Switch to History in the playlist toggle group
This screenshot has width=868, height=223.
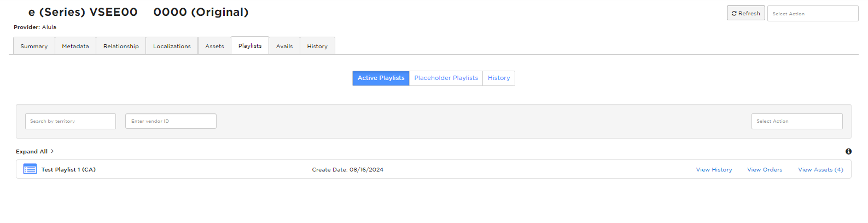[x=499, y=78]
